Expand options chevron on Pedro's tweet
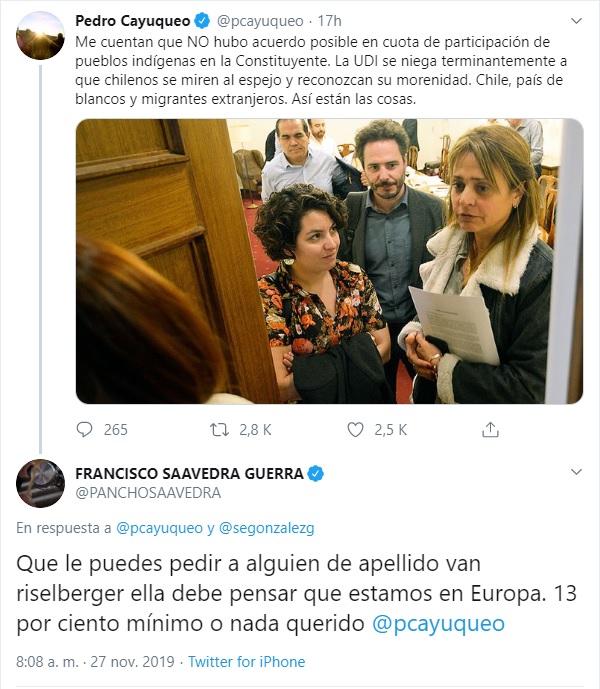 [576, 21]
